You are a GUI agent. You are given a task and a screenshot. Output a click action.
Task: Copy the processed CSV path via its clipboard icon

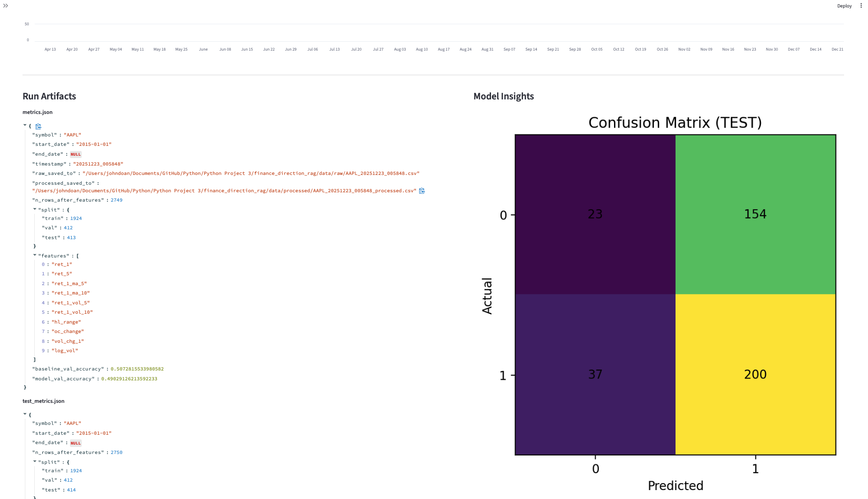click(x=422, y=190)
